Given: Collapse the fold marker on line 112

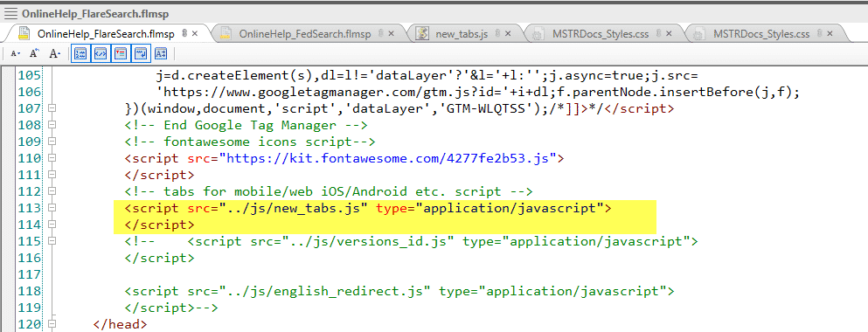Looking at the screenshot, I should point(52,191).
